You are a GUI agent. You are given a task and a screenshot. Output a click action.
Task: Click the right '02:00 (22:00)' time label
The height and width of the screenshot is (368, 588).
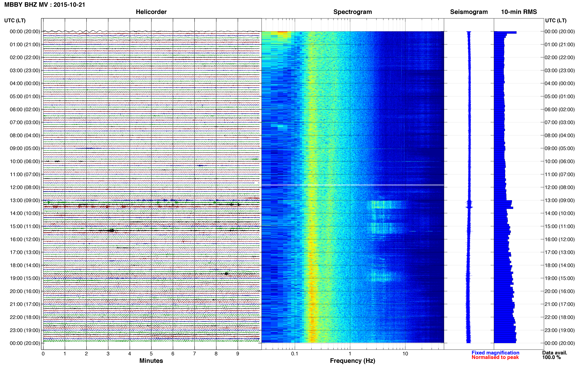[x=560, y=57]
